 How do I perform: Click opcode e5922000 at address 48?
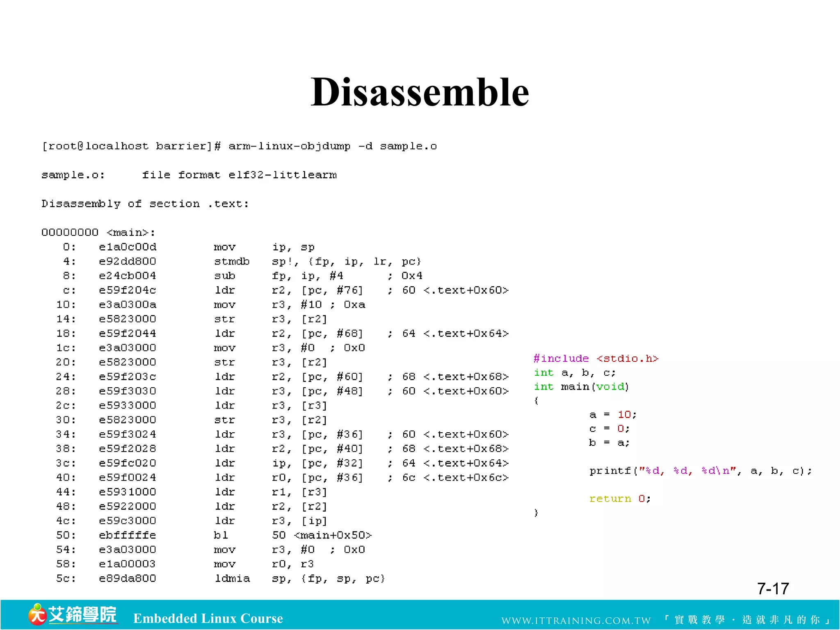click(128, 506)
